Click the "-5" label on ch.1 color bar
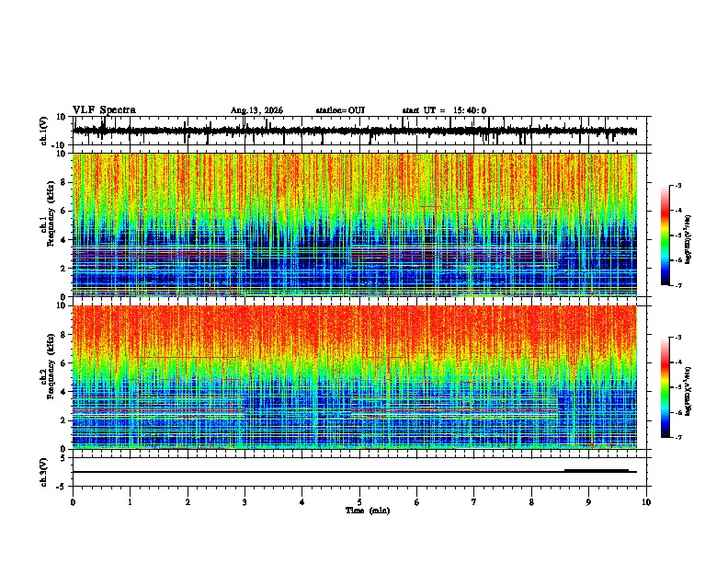Screen dimensions: 728x563 677,236
